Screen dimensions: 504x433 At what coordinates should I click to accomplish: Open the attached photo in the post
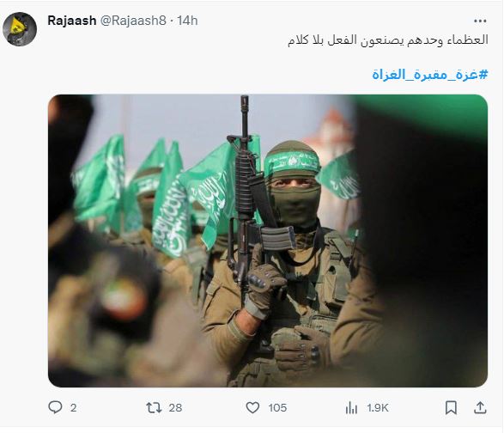coord(268,241)
